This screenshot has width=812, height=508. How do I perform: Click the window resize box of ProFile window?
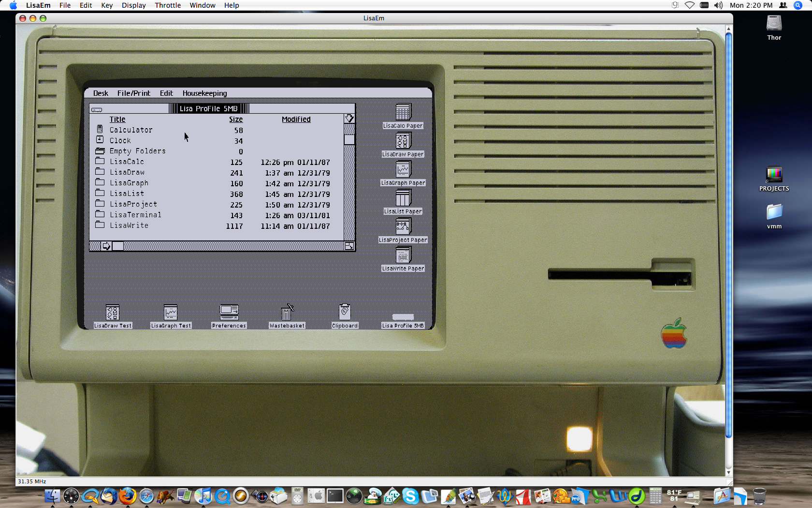coord(349,246)
